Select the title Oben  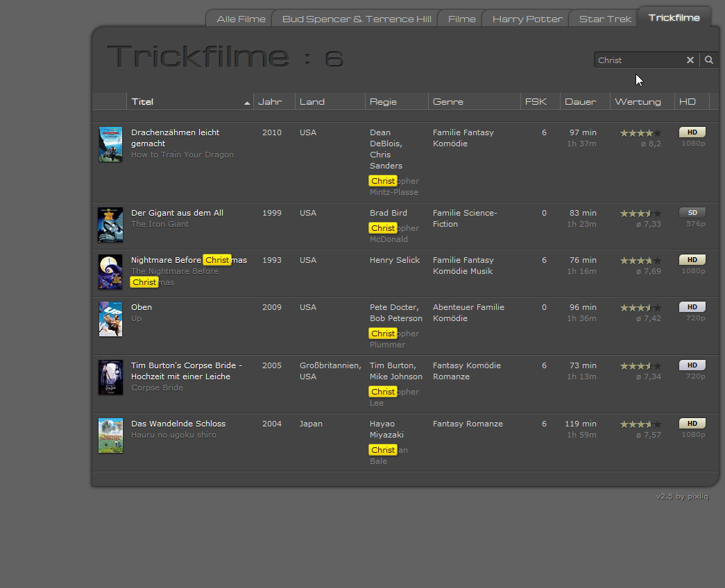(x=142, y=307)
